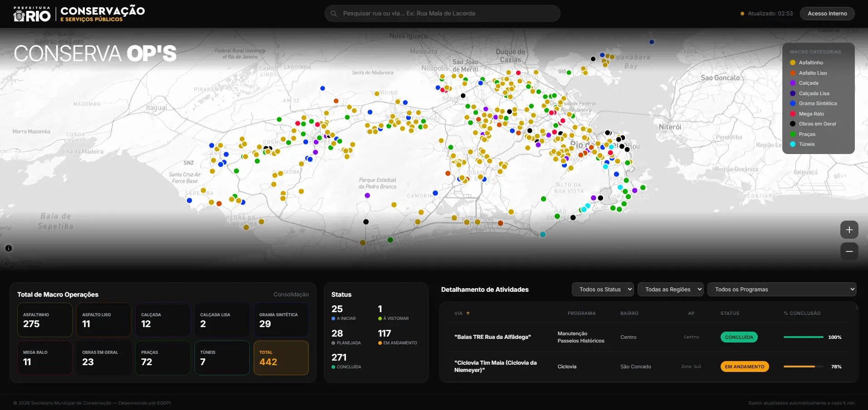The width and height of the screenshot is (868, 410).
Task: Select the Asfalto Liso 11 card
Action: [x=104, y=320]
